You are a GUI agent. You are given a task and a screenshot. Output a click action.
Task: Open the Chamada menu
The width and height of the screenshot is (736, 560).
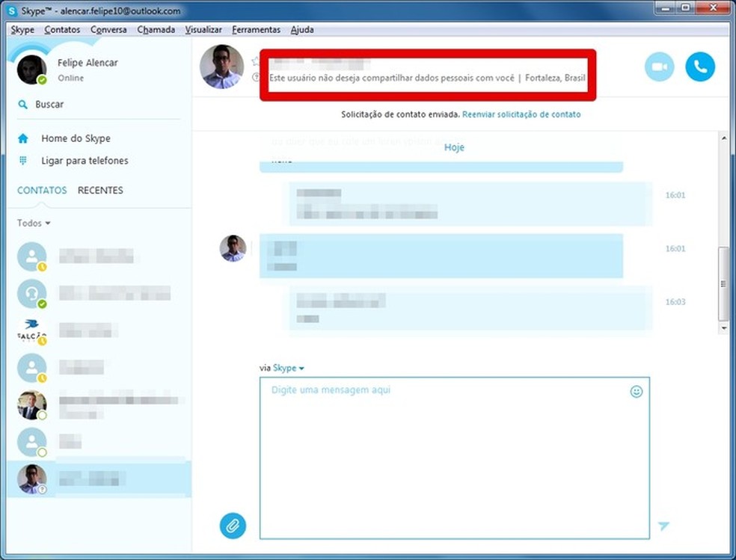[x=156, y=30]
